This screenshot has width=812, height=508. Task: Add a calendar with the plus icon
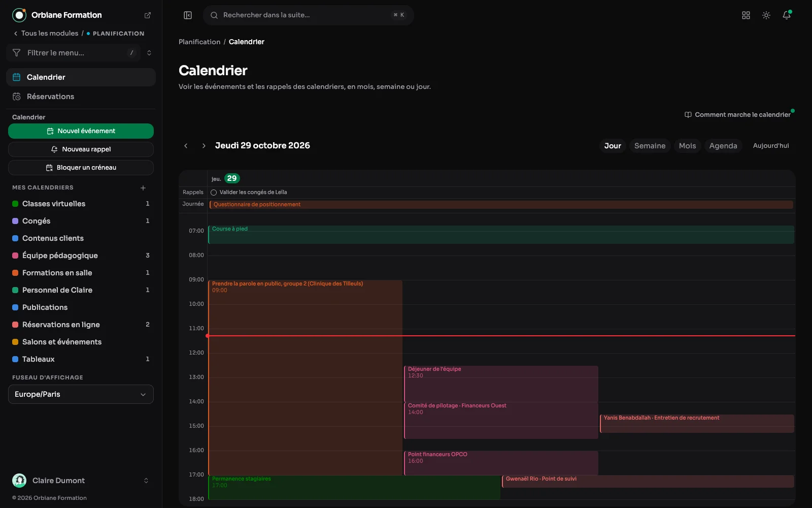[143, 188]
